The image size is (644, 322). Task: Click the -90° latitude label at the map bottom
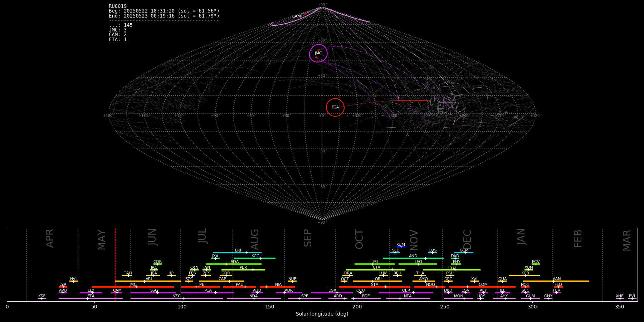(322, 223)
